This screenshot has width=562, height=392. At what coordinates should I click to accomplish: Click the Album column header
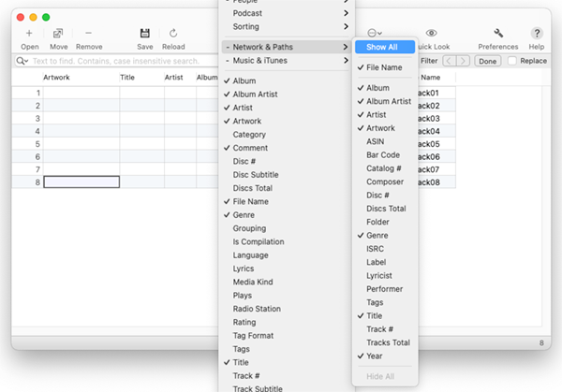pos(207,78)
